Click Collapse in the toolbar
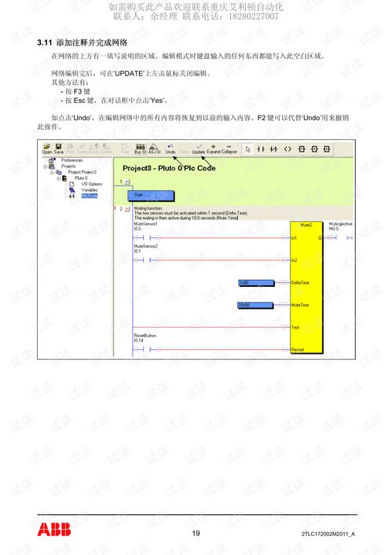The image size is (392, 555). click(x=229, y=149)
